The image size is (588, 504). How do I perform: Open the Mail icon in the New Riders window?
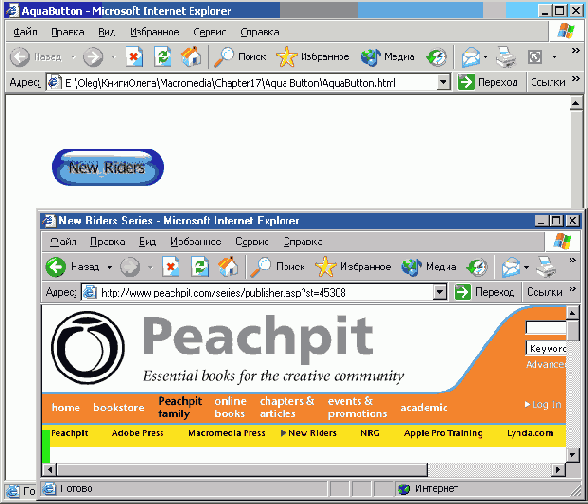(x=511, y=267)
